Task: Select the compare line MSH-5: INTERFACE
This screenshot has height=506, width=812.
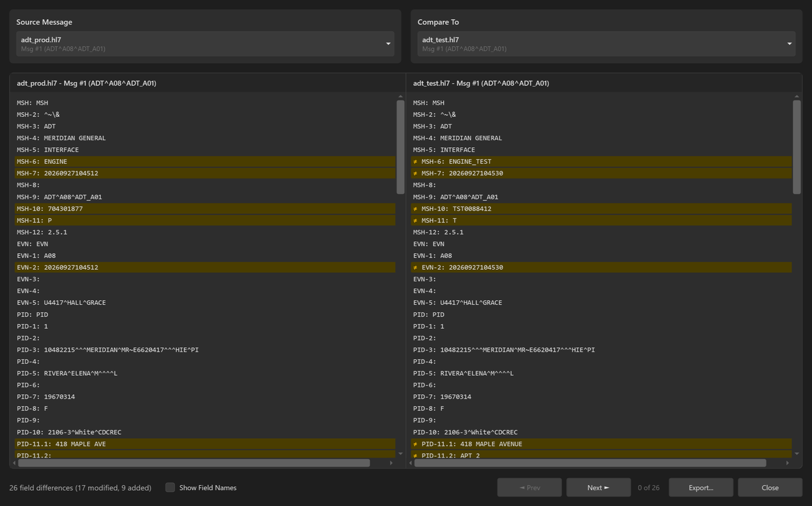Action: pyautogui.click(x=601, y=150)
